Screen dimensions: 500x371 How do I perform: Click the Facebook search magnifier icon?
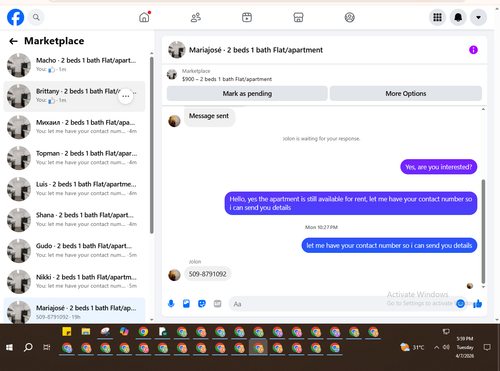pyautogui.click(x=36, y=17)
